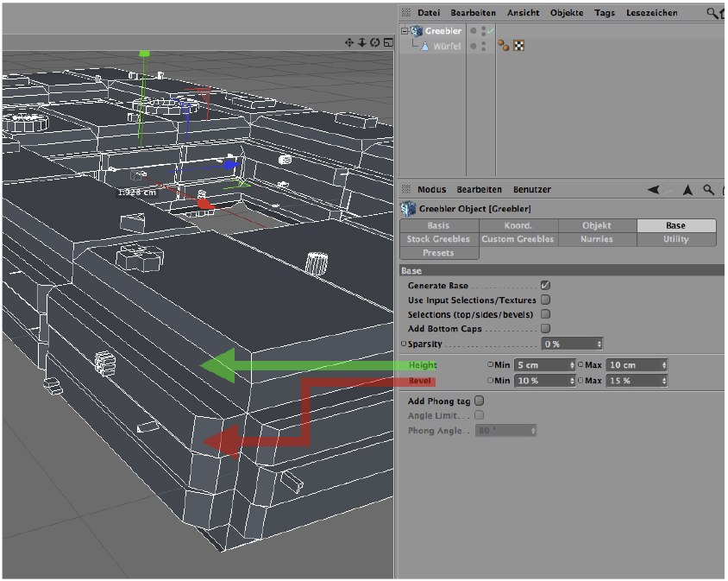Click the Sparsity value stepper arrows
The width and height of the screenshot is (728, 581).
pyautogui.click(x=599, y=344)
